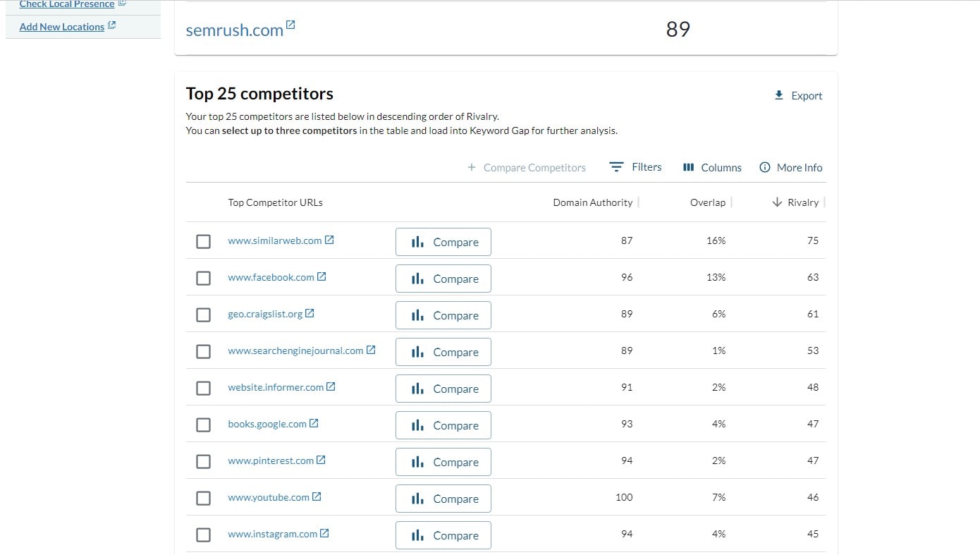Select the www.facebook.com checkbox

[x=203, y=278]
